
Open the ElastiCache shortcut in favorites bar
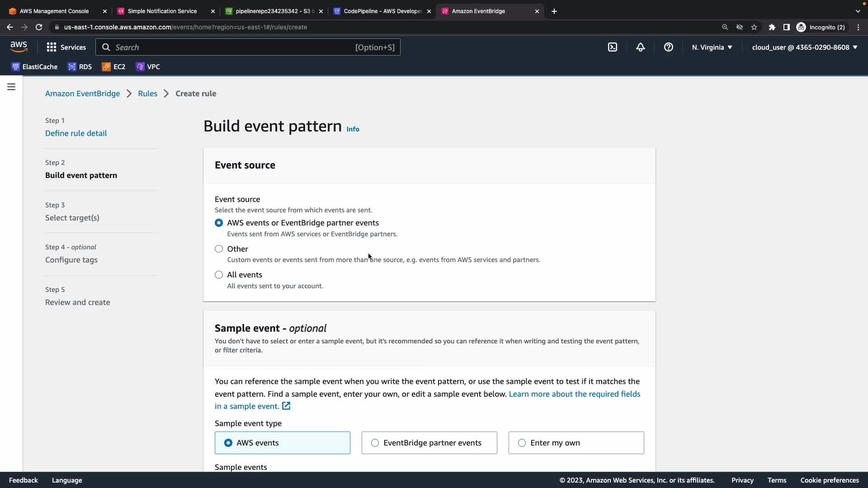34,67
